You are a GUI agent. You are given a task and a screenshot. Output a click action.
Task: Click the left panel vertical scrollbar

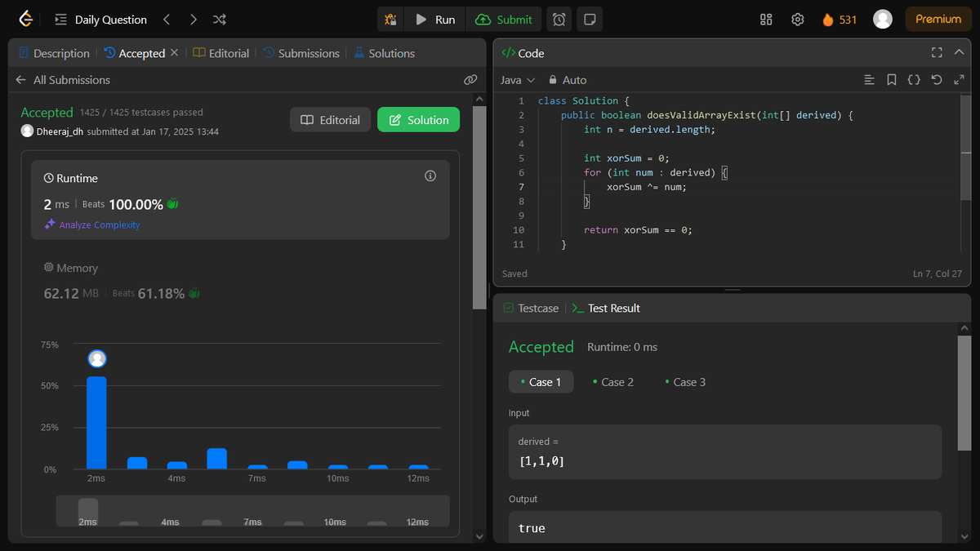click(479, 208)
